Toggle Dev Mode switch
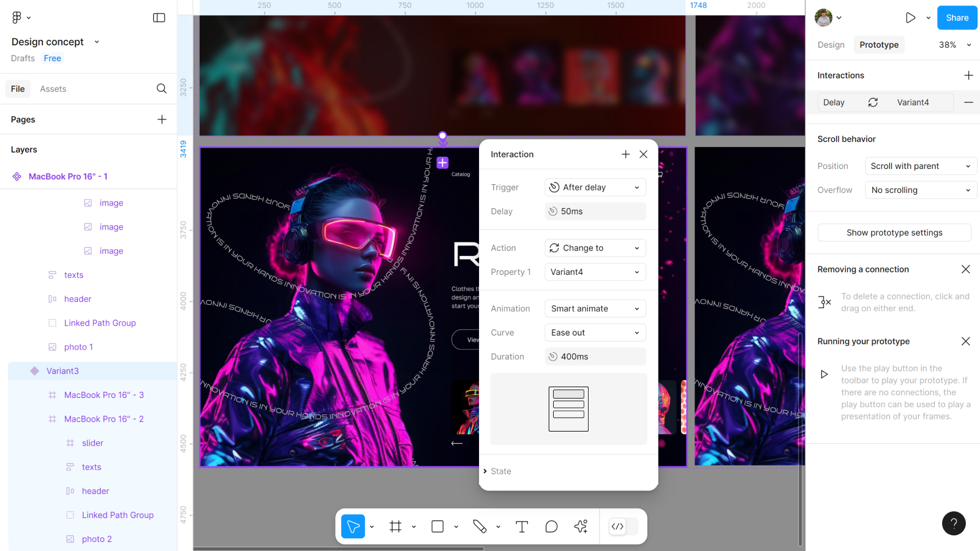Screen dimensions: 980x551 click(x=624, y=527)
